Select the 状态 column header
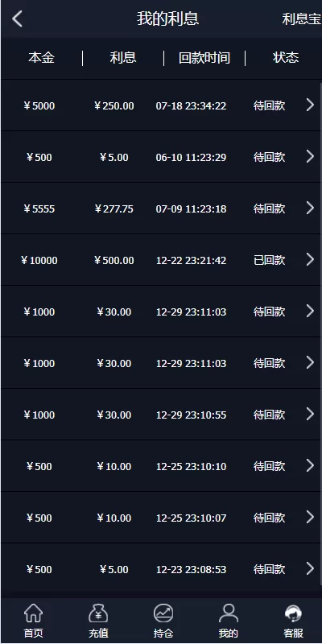 (x=286, y=58)
